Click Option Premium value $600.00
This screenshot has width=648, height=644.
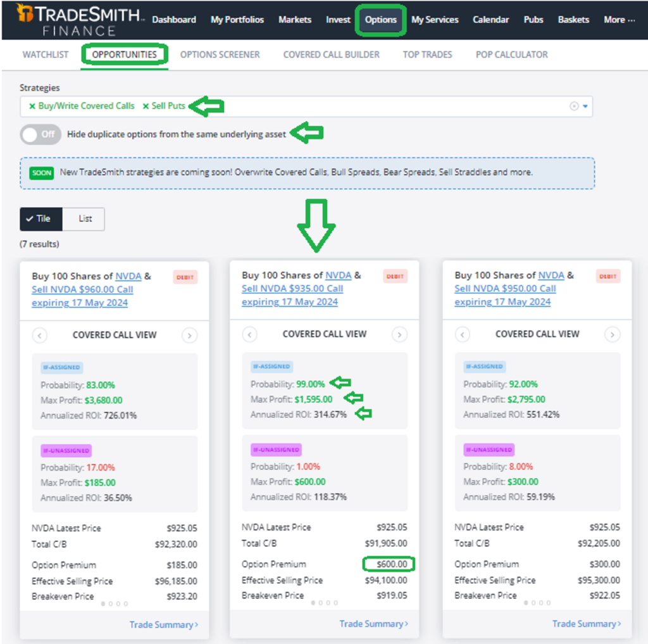click(392, 564)
